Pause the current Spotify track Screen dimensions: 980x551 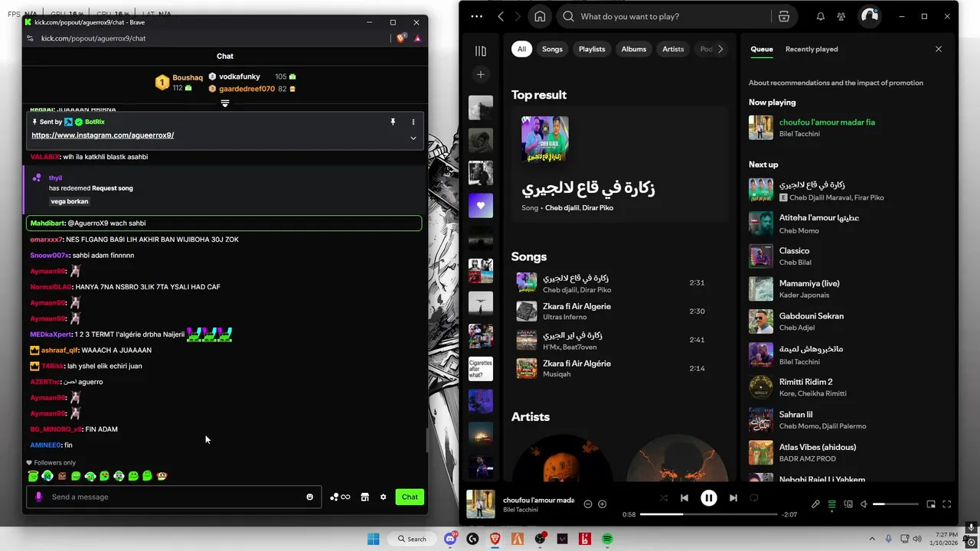709,498
